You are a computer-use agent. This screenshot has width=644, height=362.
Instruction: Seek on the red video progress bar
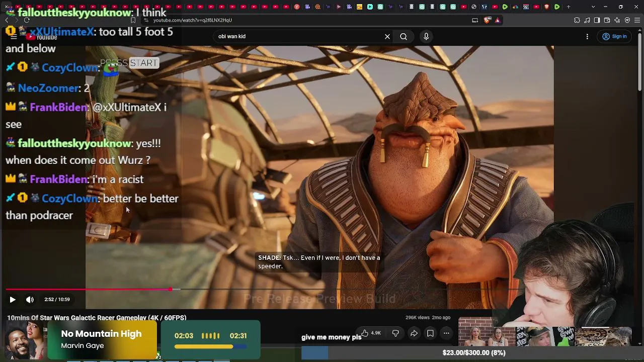coord(88,289)
